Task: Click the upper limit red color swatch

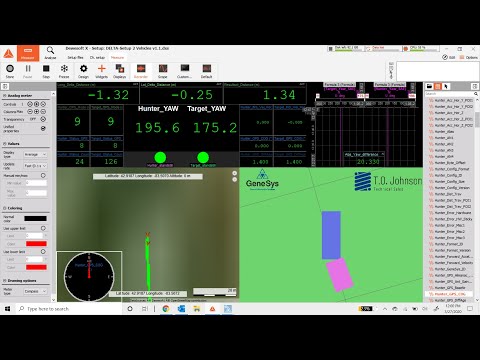Action: tap(36, 244)
